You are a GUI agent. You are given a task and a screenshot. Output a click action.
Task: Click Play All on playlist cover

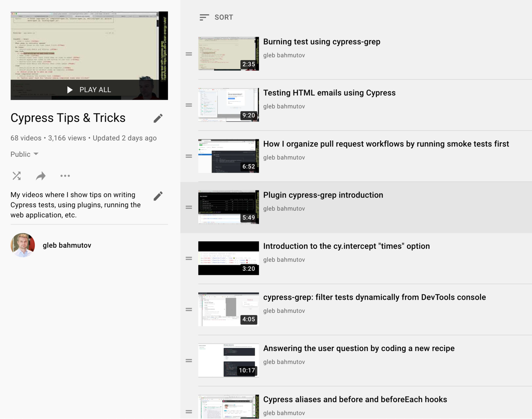(x=89, y=90)
